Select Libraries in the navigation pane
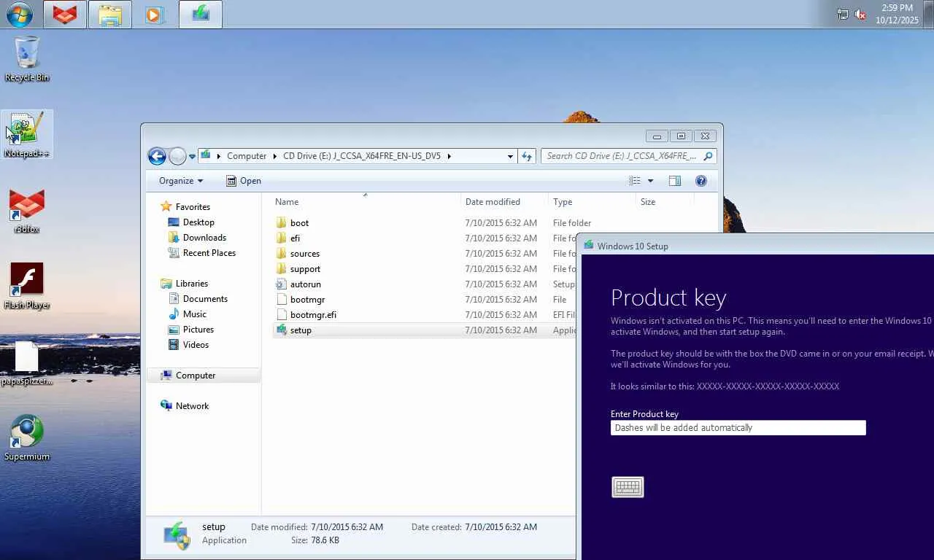Image resolution: width=934 pixels, height=560 pixels. click(x=192, y=284)
